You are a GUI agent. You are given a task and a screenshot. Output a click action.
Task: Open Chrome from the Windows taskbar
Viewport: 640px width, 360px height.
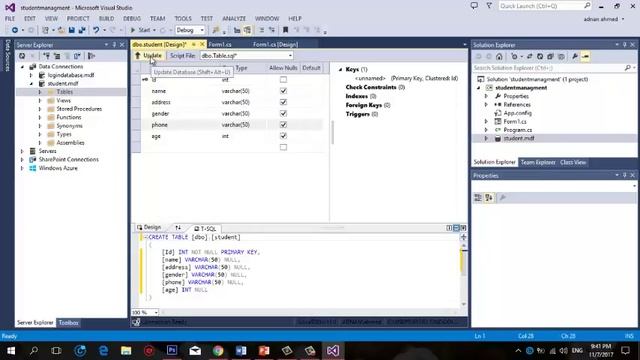(x=218, y=351)
